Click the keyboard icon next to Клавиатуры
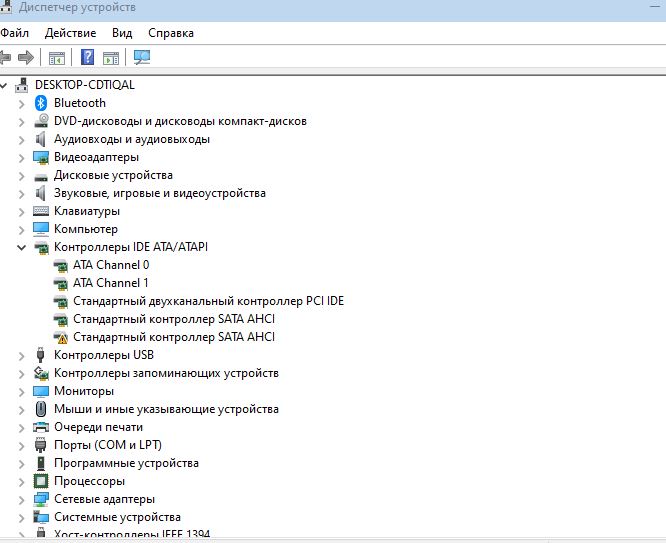 pos(41,211)
